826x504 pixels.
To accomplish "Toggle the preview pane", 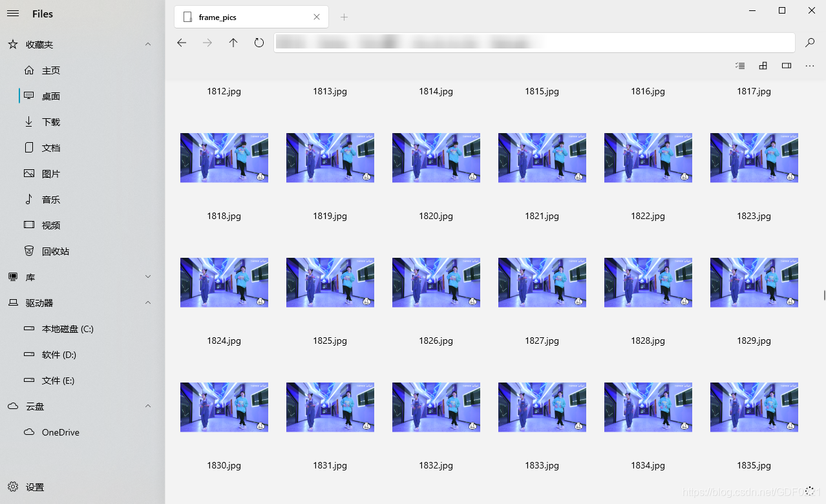I will tap(787, 65).
